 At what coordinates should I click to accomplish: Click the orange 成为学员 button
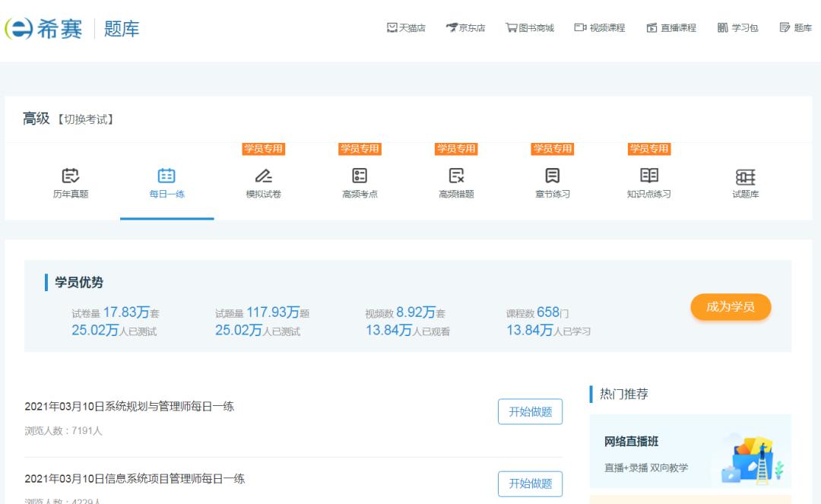coord(730,307)
